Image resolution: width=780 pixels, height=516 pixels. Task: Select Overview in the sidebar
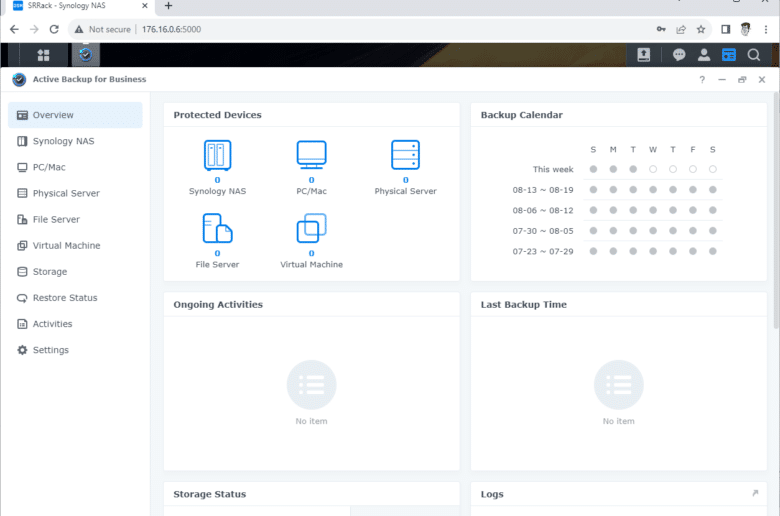75,115
